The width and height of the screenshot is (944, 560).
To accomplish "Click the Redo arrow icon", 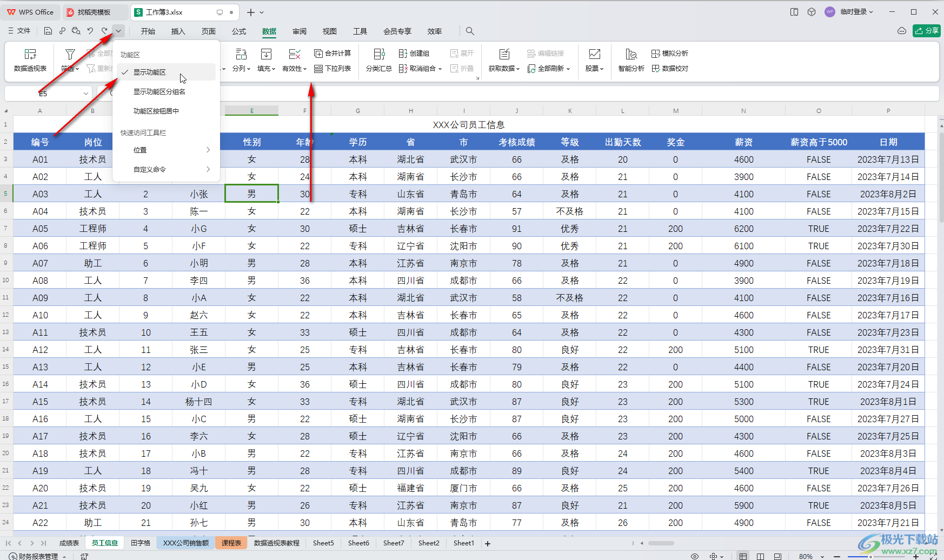I will click(x=104, y=31).
